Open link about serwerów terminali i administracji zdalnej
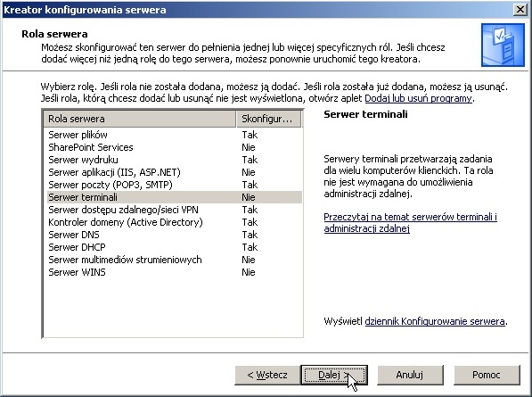This screenshot has width=532, height=397. pyautogui.click(x=410, y=223)
